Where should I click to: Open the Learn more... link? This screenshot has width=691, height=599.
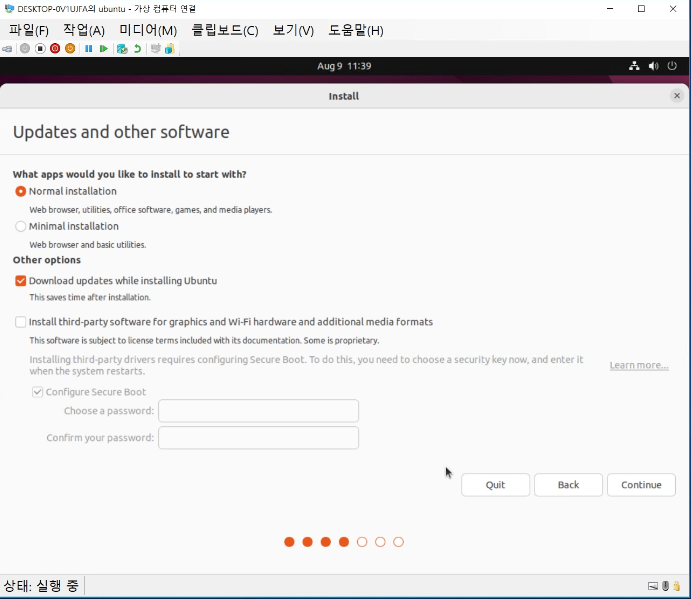tap(639, 365)
